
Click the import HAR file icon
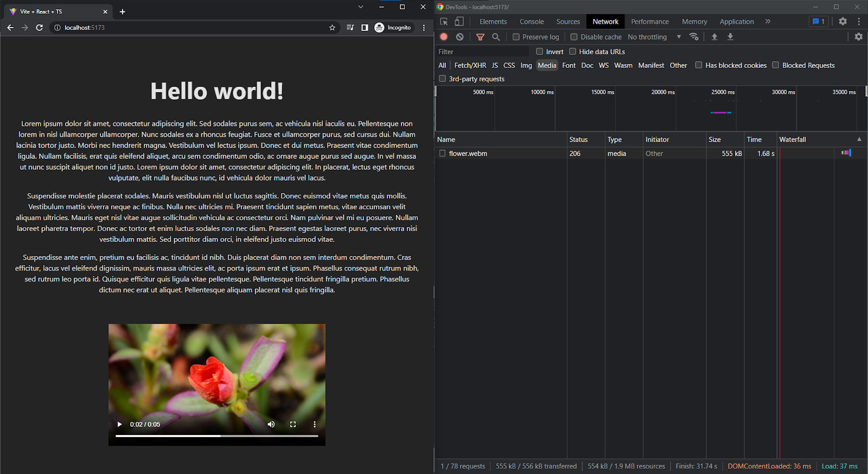click(x=714, y=37)
